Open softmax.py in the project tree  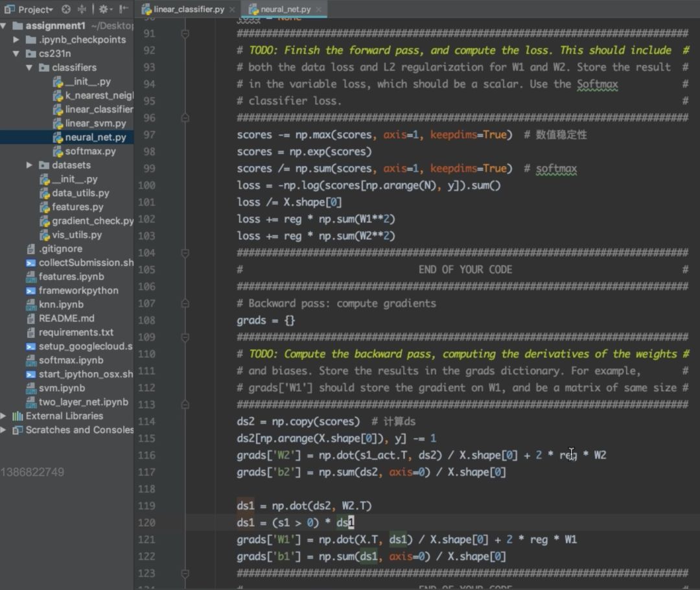90,151
